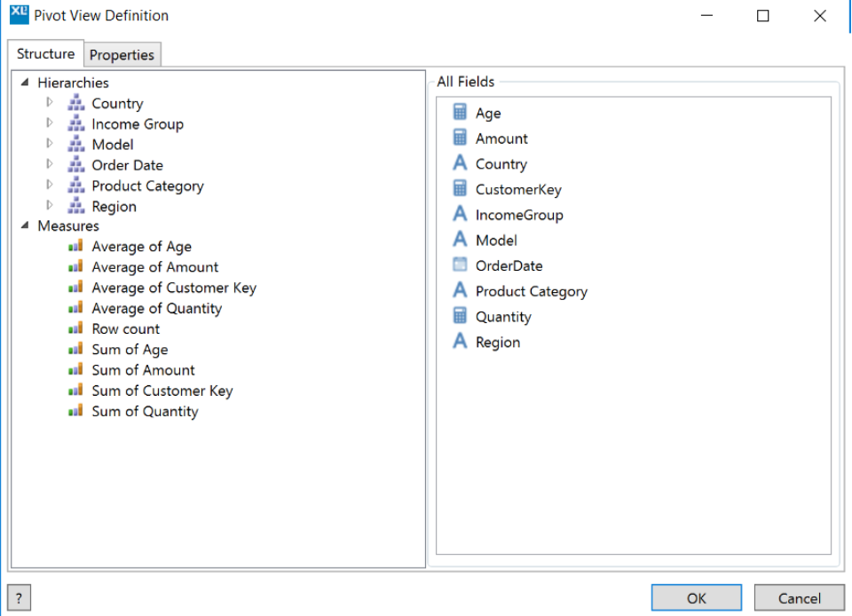The height and width of the screenshot is (616, 852).
Task: Click the Amount field icon
Action: [x=461, y=138]
